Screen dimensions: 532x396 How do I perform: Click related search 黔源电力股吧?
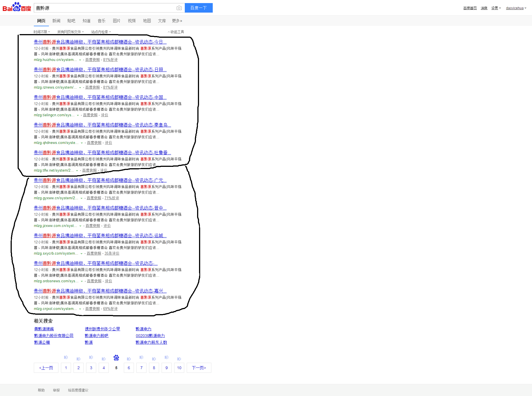click(x=96, y=336)
